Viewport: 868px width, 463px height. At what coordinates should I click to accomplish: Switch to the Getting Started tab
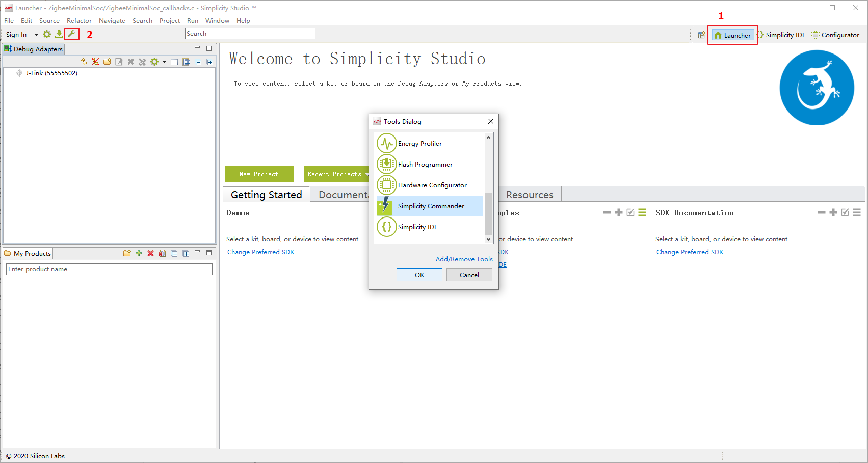pos(266,195)
